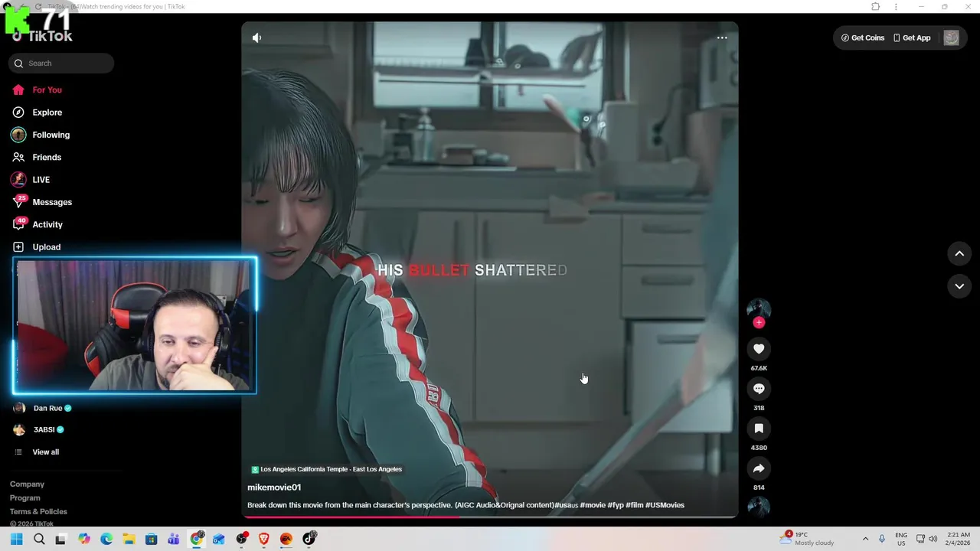Open the Los Angeles California Temple location tag
Screen dimensions: 980x551
(326, 469)
